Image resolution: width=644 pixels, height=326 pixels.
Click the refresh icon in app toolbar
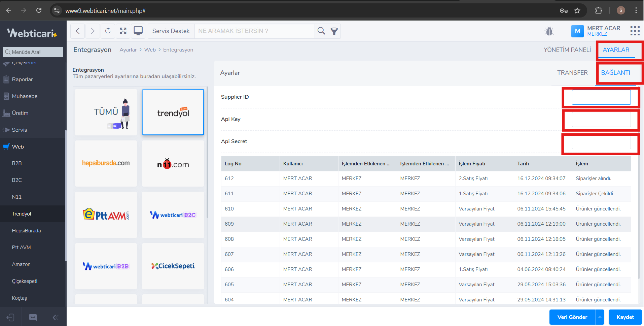[x=108, y=31]
